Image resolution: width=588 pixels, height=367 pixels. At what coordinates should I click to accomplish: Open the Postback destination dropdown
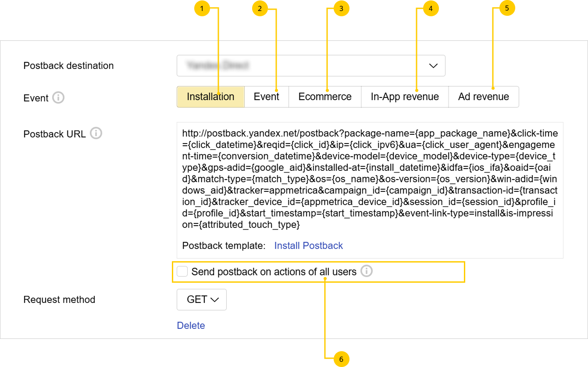(311, 66)
